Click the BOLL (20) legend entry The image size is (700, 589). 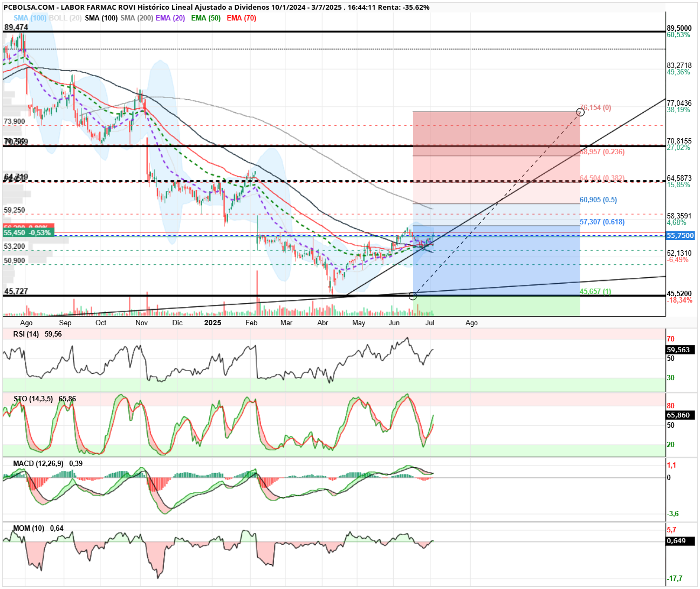(x=65, y=18)
